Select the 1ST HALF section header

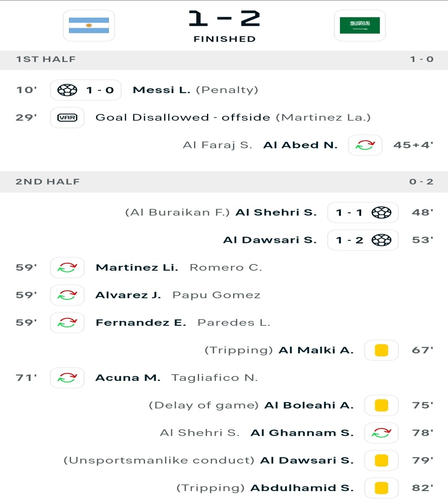224,59
